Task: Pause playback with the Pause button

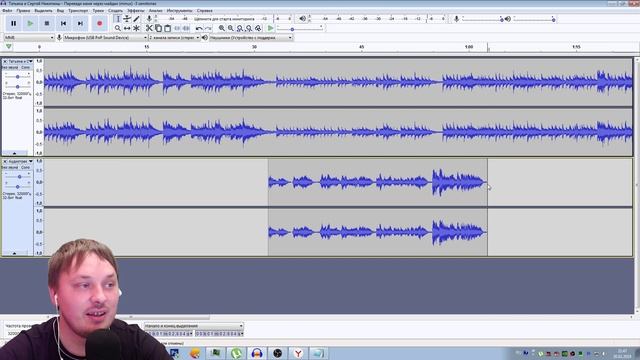Action: point(13,24)
